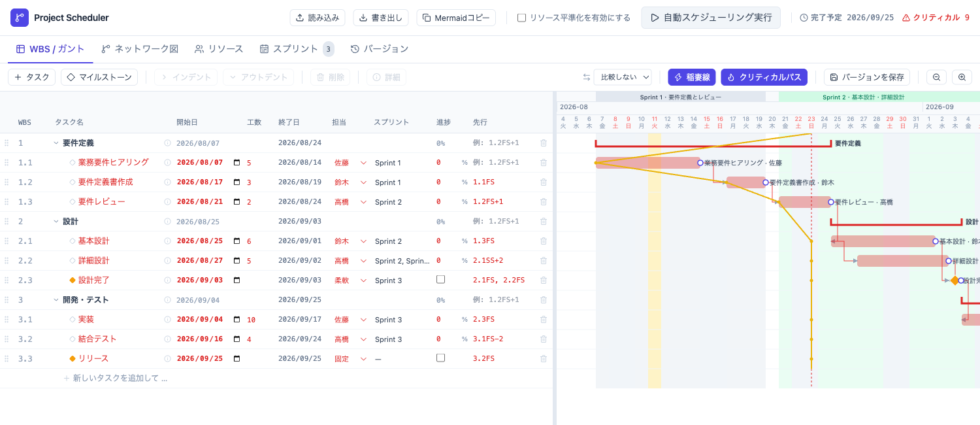
Task: Zoom out the Gantt chart
Action: click(x=936, y=77)
